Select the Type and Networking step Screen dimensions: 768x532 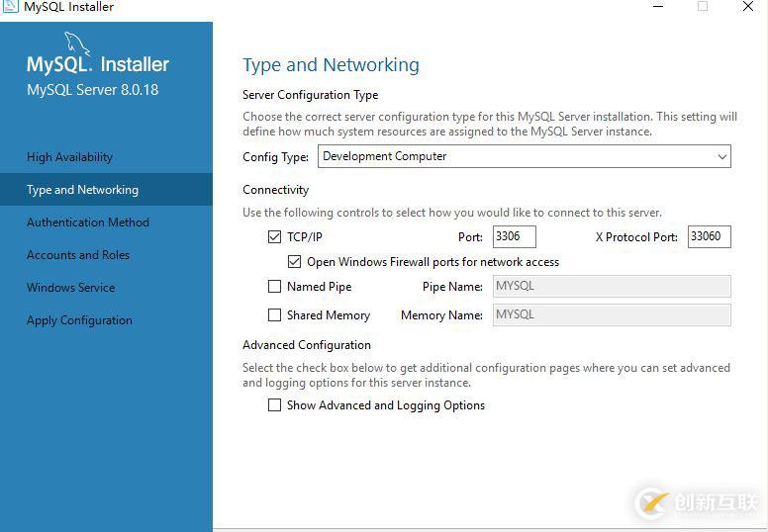[x=82, y=190]
